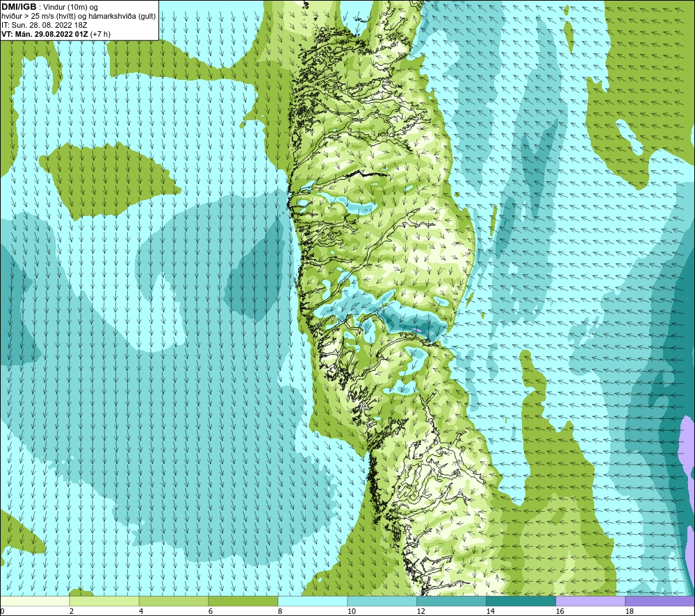Click the 2–4 m/s light green legend swatch
695x616 pixels.
(104, 601)
